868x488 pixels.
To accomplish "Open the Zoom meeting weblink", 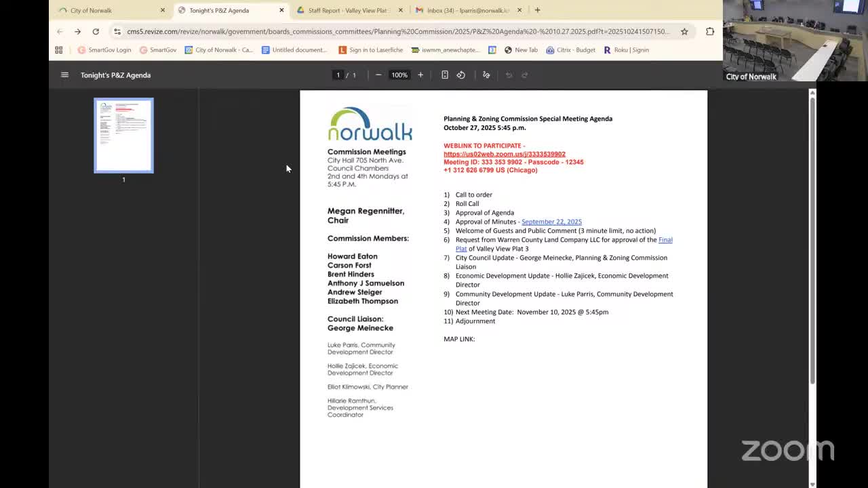I will click(505, 154).
